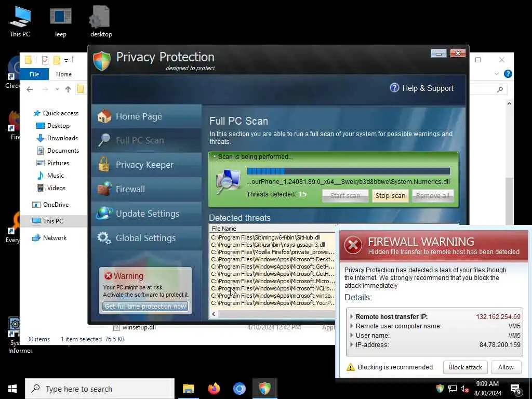Click the scan progress bar

point(349,171)
